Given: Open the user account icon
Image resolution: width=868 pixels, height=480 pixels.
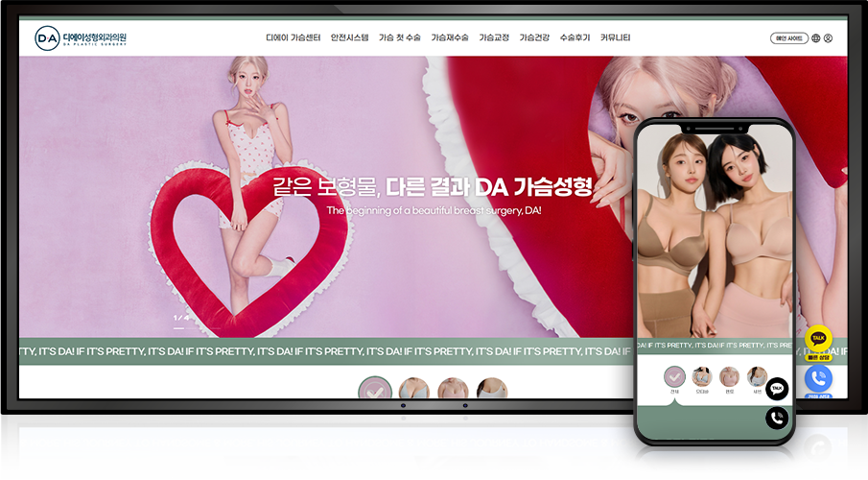Looking at the screenshot, I should click(x=828, y=38).
